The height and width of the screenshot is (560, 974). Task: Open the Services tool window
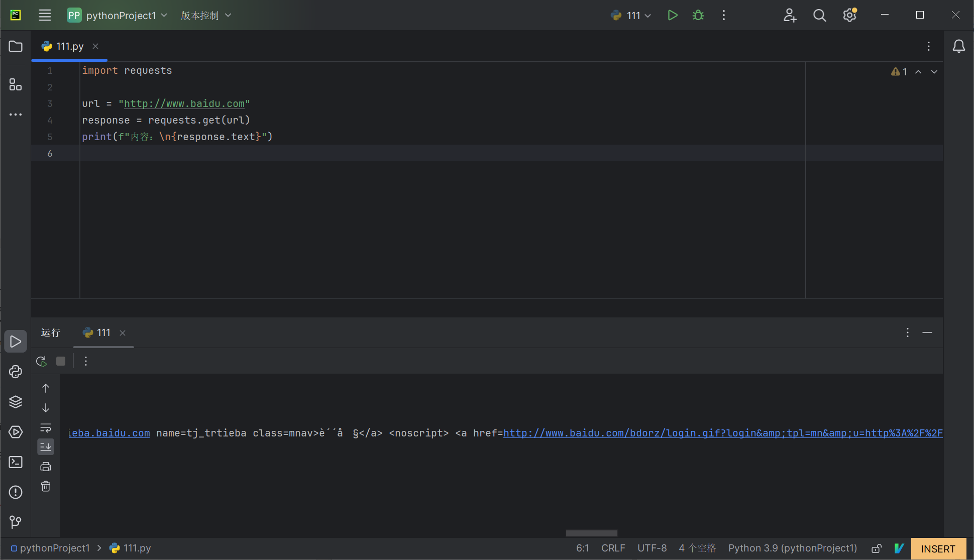[16, 432]
